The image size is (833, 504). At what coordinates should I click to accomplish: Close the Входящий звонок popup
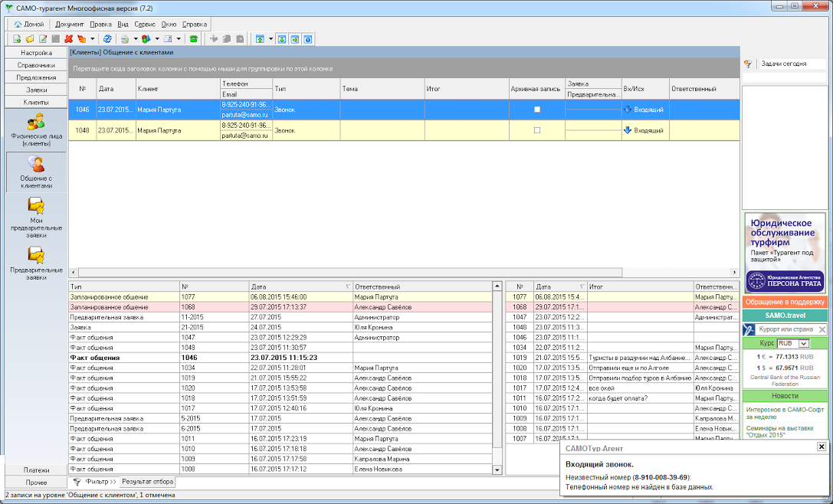point(822,447)
